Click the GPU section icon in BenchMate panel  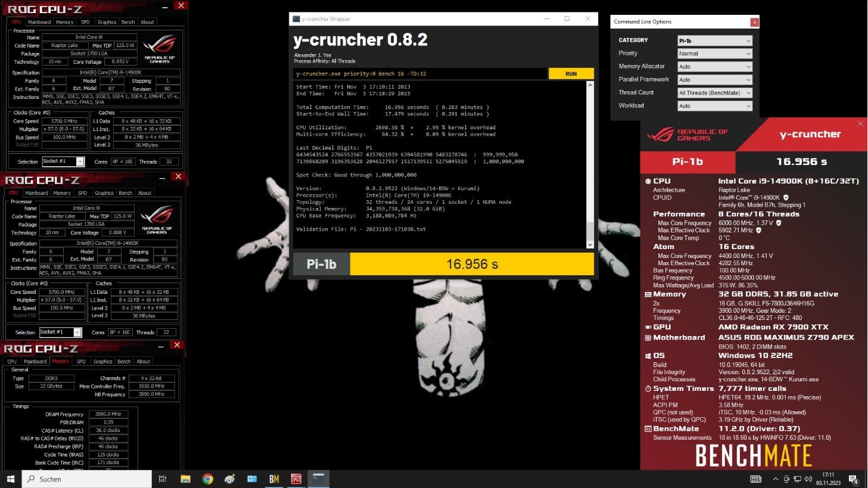[648, 327]
